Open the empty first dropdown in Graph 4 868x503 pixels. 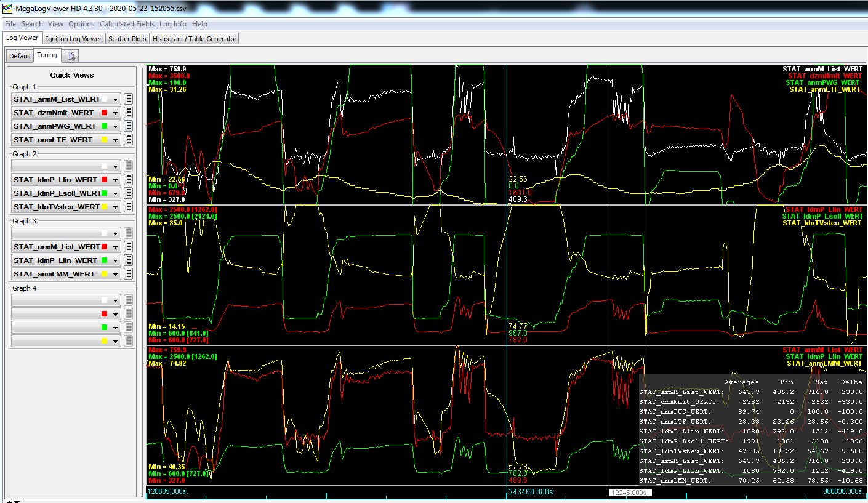click(115, 300)
